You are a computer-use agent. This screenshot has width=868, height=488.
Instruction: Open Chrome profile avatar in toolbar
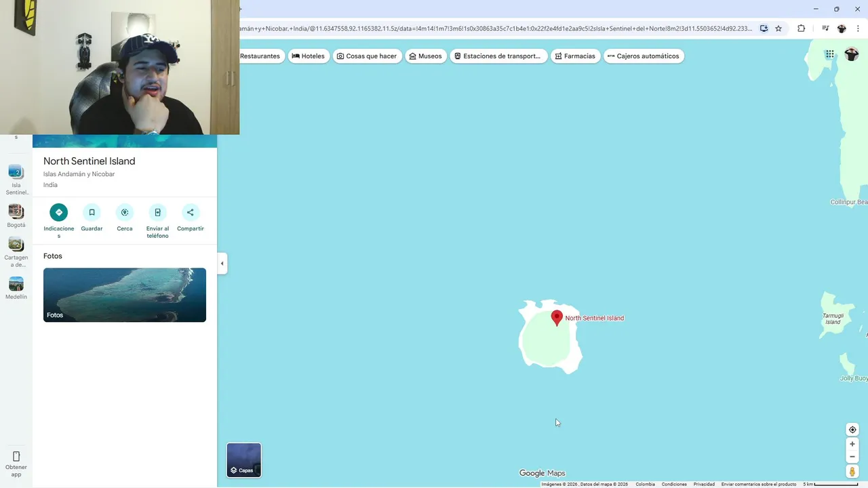click(842, 28)
